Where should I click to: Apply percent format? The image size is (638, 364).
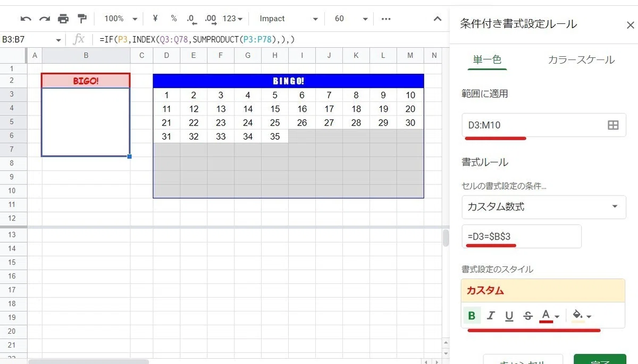[174, 19]
